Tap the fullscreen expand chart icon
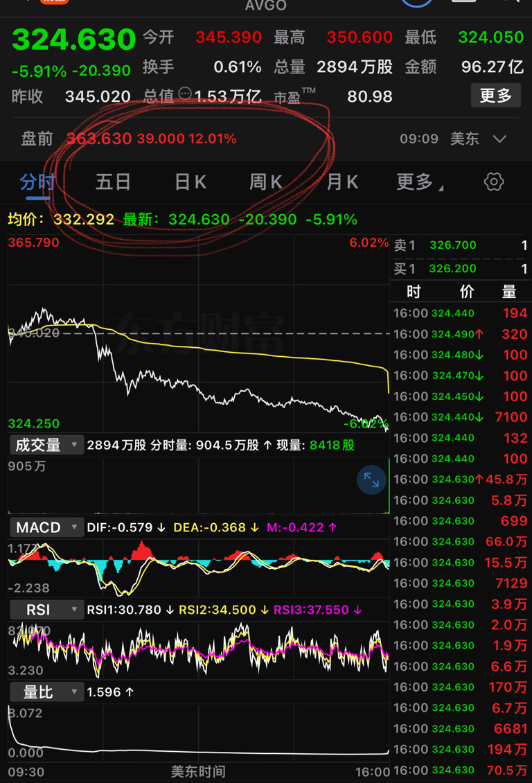 pos(371,480)
